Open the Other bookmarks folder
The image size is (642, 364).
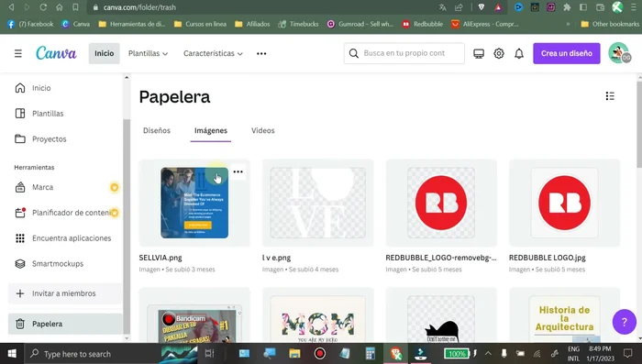pos(610,24)
